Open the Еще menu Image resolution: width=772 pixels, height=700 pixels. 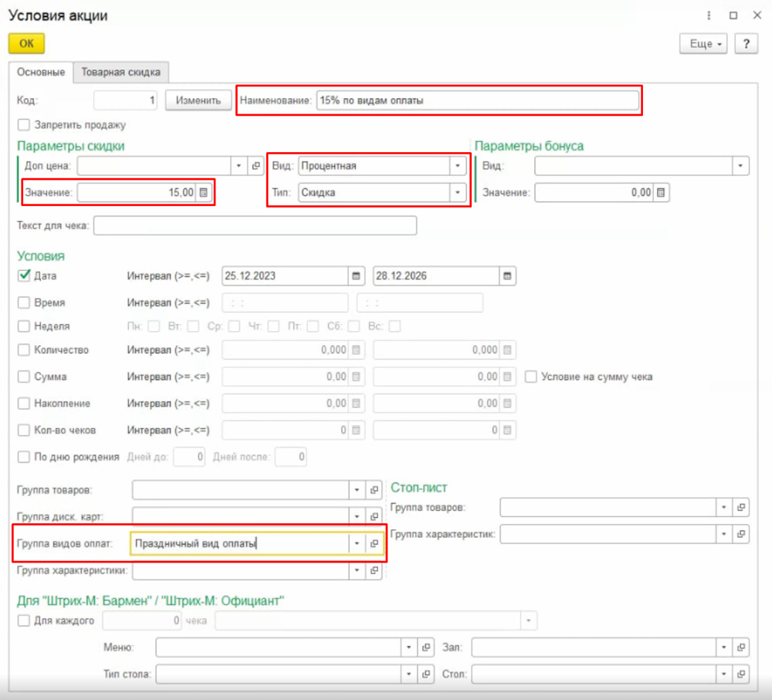point(703,44)
